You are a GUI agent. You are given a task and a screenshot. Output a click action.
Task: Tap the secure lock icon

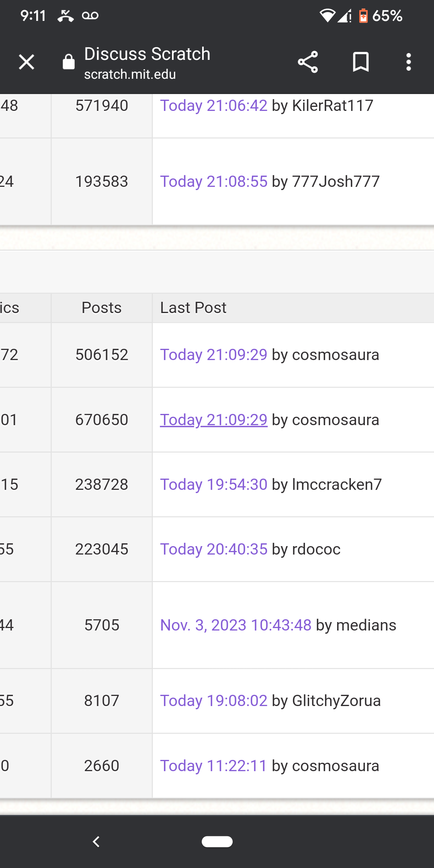click(69, 62)
